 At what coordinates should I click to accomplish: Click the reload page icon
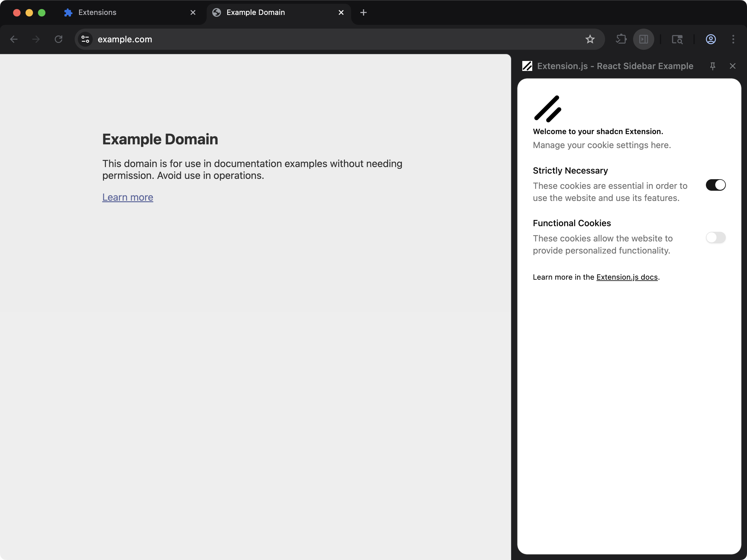[x=58, y=39]
